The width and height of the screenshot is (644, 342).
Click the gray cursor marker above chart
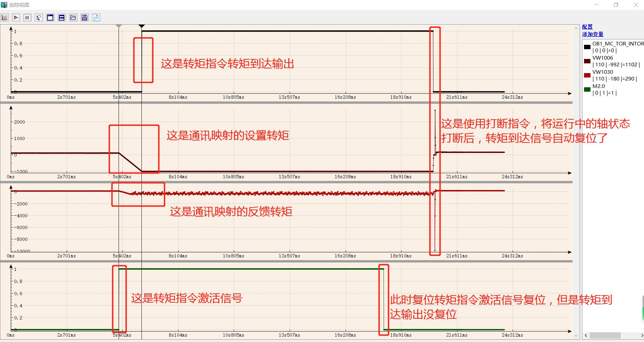pyautogui.click(x=119, y=26)
